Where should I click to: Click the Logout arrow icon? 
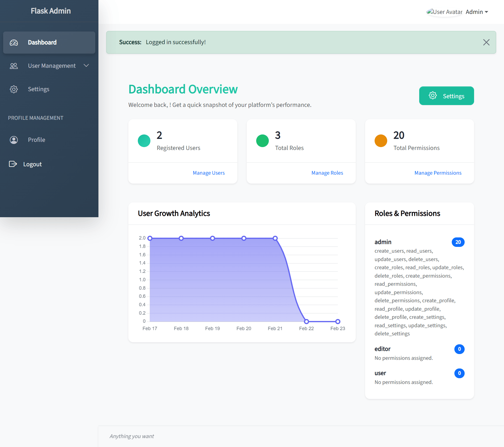pyautogui.click(x=13, y=164)
